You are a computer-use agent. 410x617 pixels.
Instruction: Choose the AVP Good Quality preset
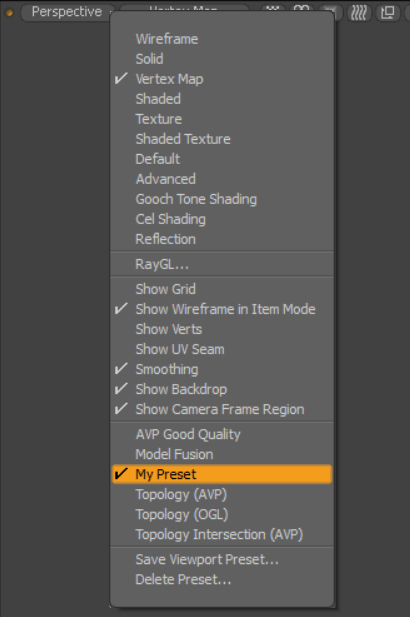tap(222, 434)
